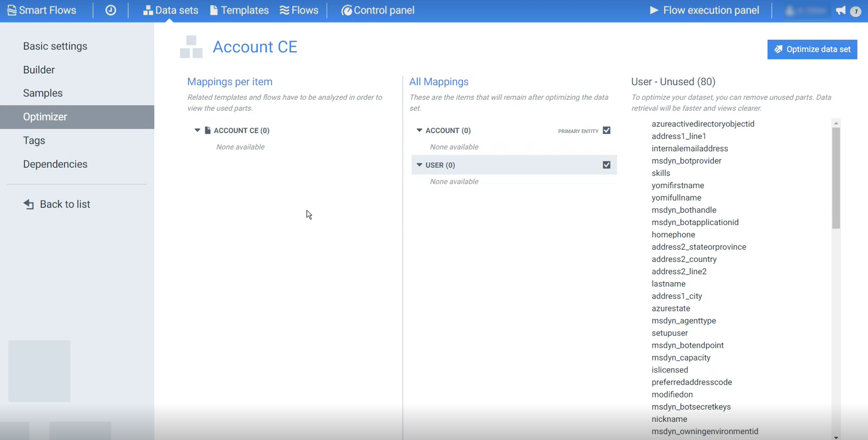Open the Data sets menu
The height and width of the screenshot is (440, 868).
(170, 10)
